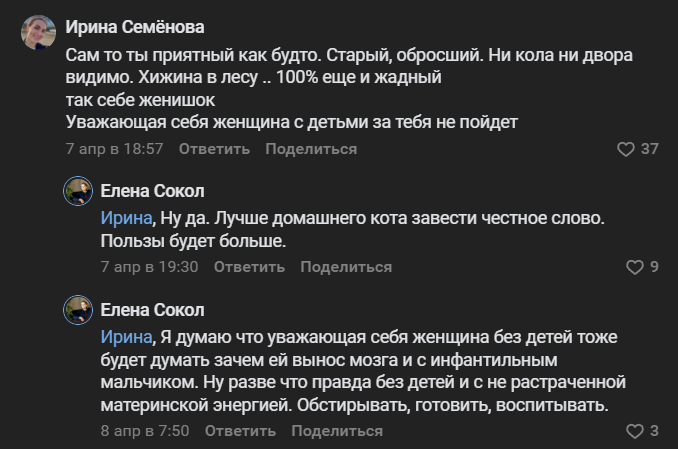Reply to the comment from 8 апр
This screenshot has width=678, height=449.
[240, 431]
